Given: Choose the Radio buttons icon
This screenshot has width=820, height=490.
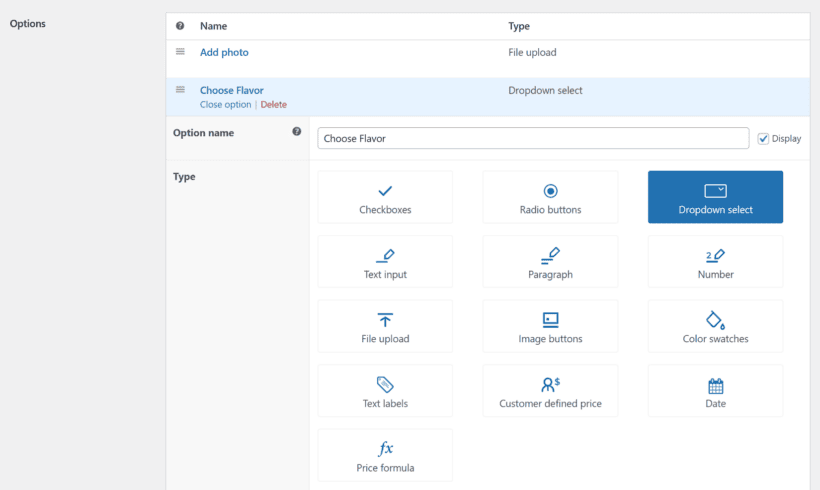Looking at the screenshot, I should coord(550,191).
